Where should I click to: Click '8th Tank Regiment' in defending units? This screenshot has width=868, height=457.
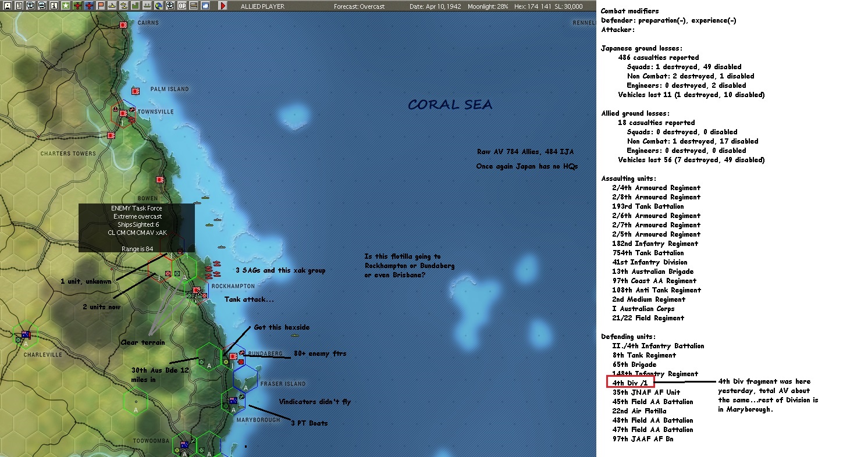tap(644, 355)
